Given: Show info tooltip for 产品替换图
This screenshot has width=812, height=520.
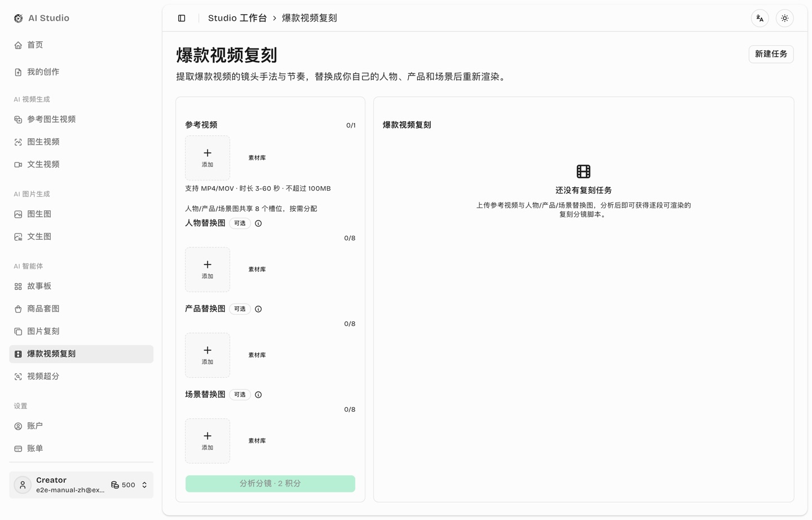Looking at the screenshot, I should click(258, 309).
